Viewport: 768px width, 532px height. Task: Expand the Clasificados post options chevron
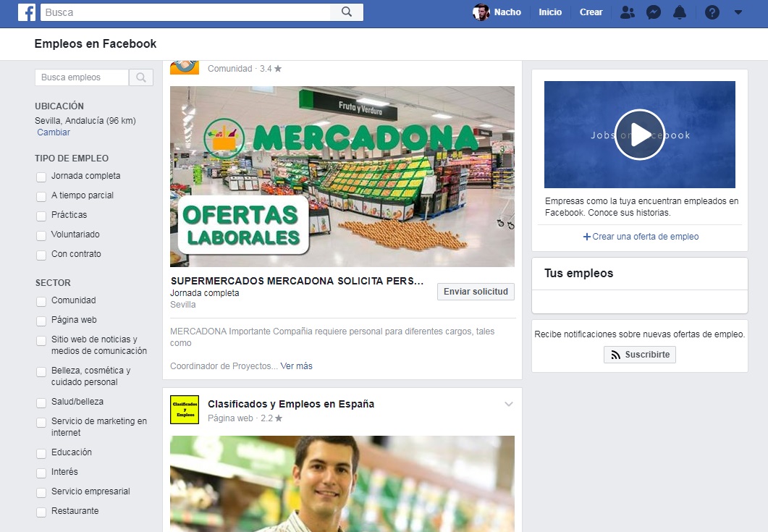509,404
